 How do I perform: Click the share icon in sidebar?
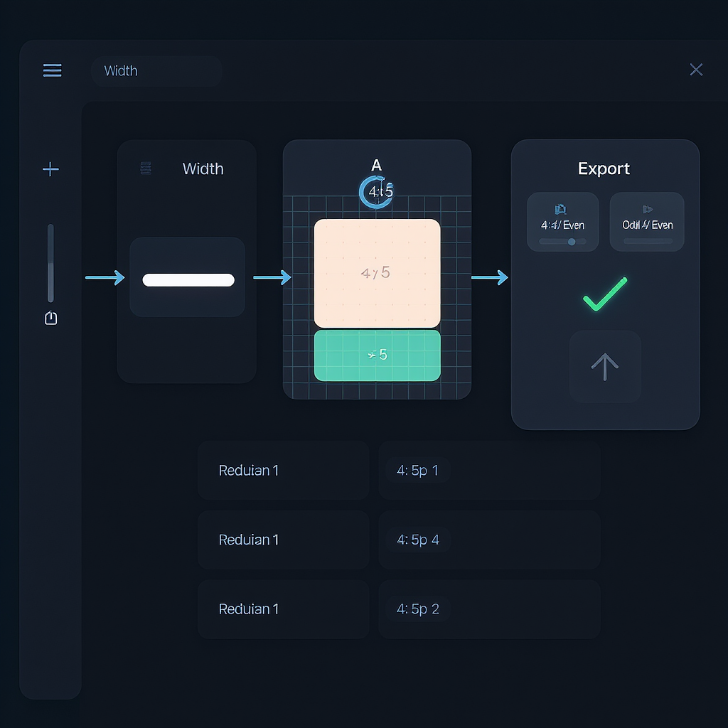click(x=50, y=318)
